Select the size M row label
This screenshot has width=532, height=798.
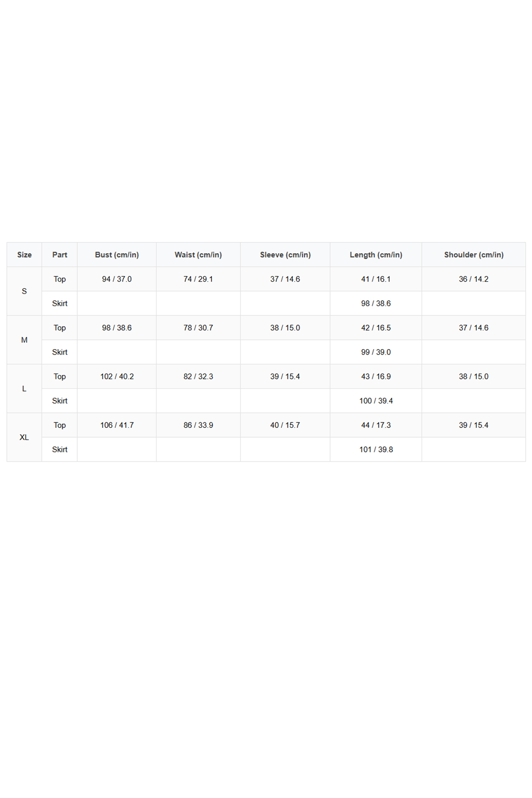(24, 340)
